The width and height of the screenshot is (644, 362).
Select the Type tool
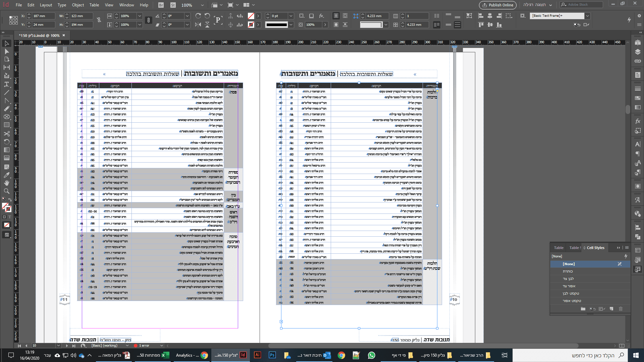point(6,84)
